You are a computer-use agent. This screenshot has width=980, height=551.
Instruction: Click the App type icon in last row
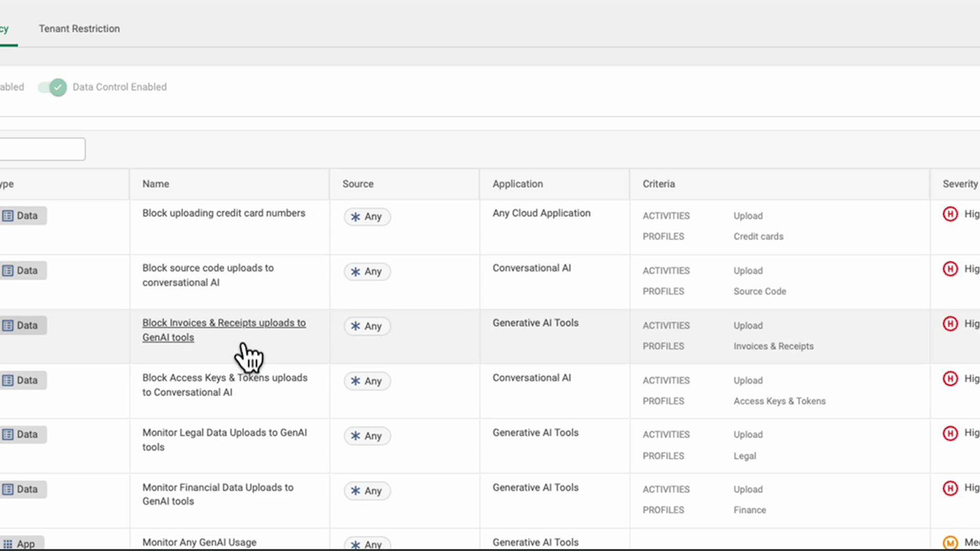(8, 544)
